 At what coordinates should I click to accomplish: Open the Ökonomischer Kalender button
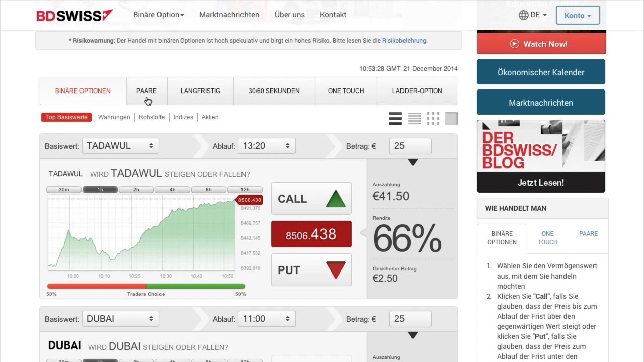pos(541,72)
